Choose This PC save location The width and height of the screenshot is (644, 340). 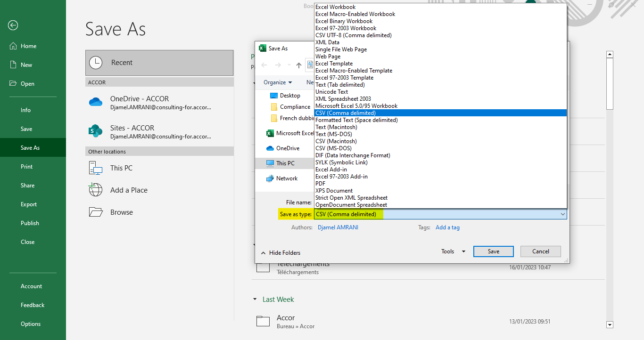159,168
